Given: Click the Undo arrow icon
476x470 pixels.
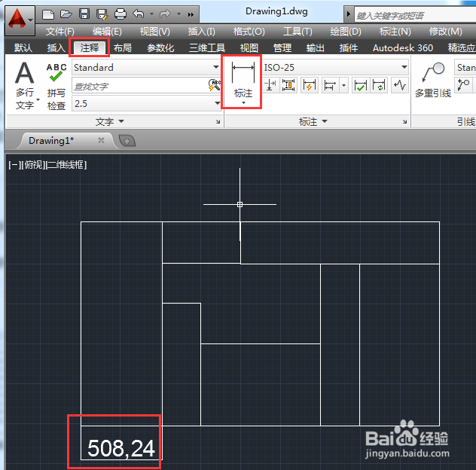Looking at the screenshot, I should coord(139,14).
